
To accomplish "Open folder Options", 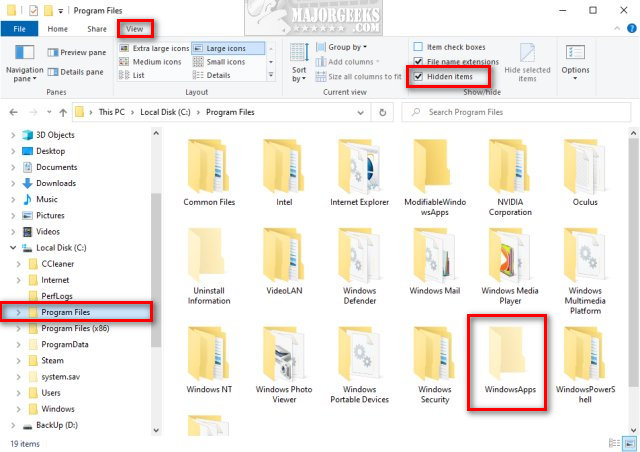I will pos(575,62).
